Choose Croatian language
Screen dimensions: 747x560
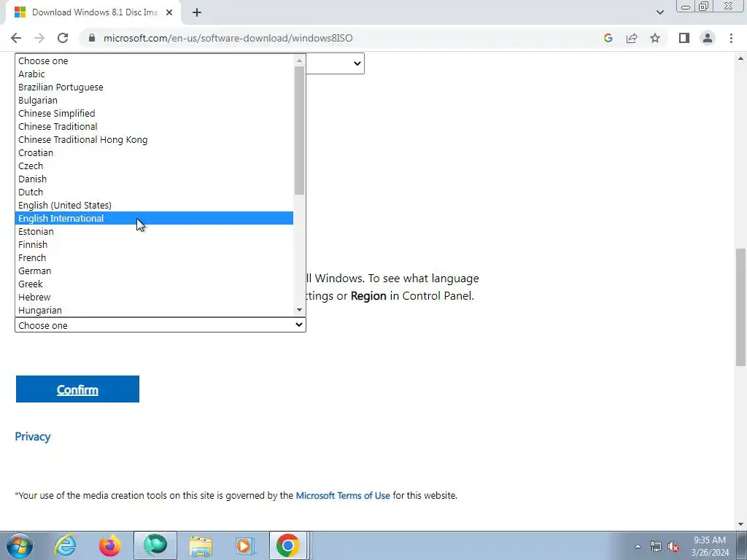click(x=154, y=152)
